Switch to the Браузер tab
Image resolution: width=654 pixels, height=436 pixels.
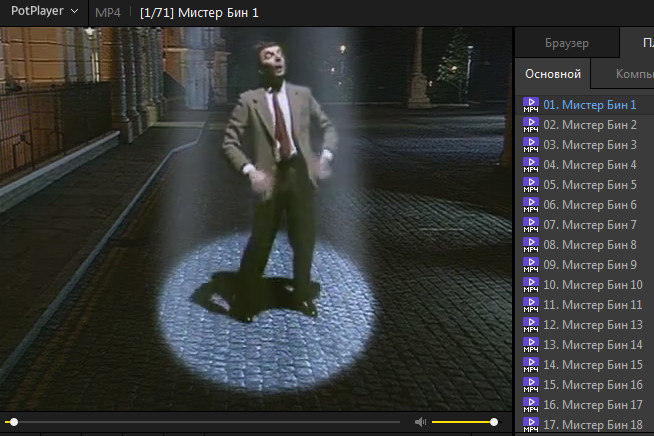click(x=567, y=43)
